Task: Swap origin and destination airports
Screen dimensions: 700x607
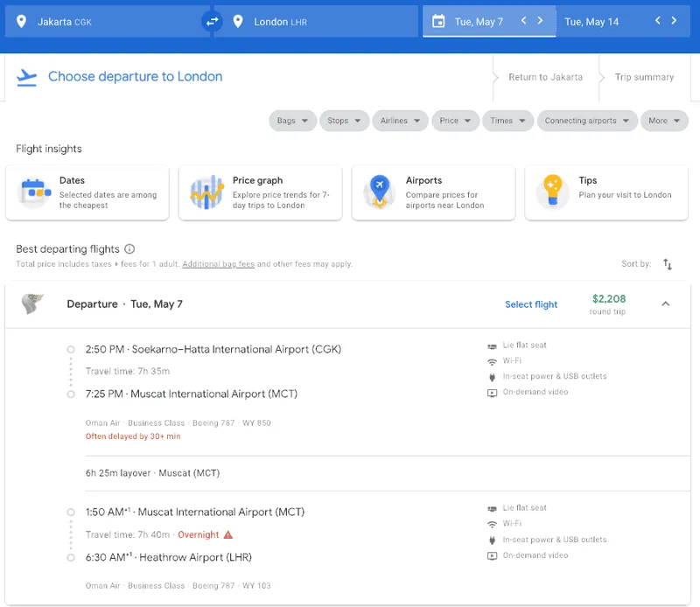Action: (212, 21)
